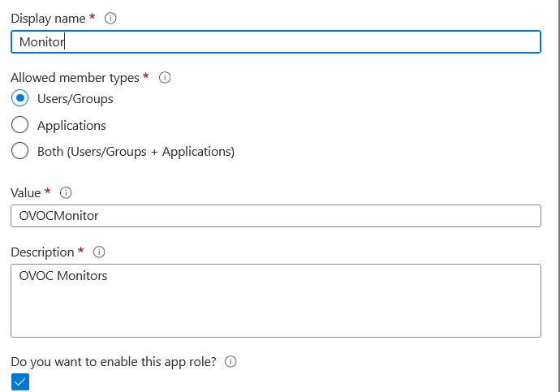Uncheck the enable app role checkbox
The image size is (560, 392).
coord(20,382)
